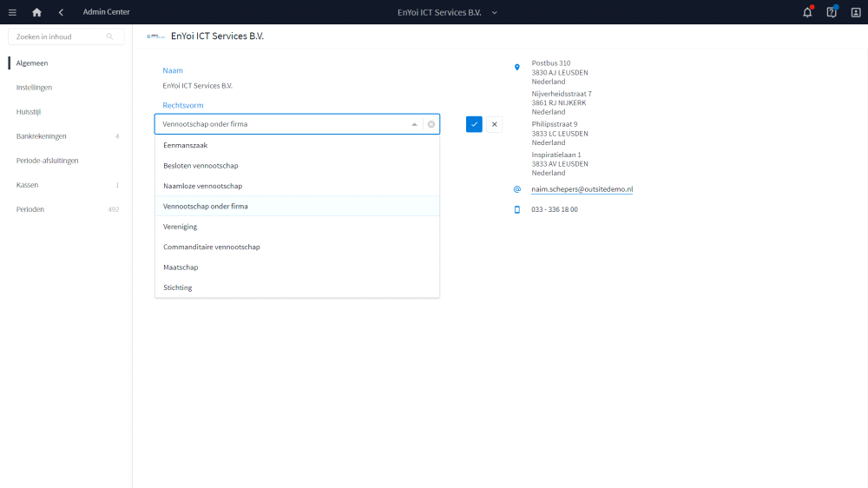Open the help question-mark icon

(x=832, y=12)
